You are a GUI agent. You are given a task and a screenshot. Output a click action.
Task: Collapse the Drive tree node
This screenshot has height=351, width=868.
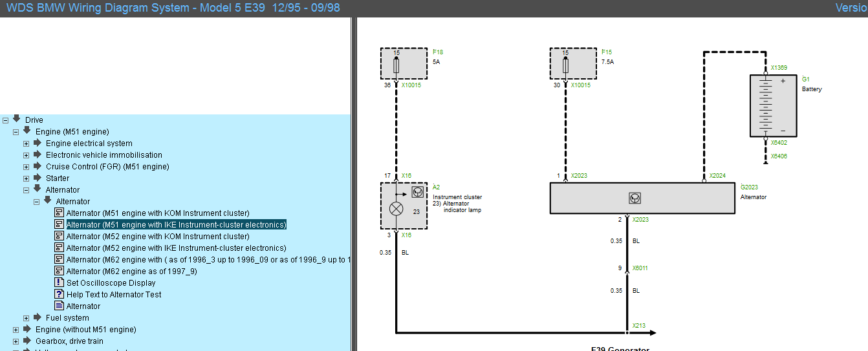(5, 120)
